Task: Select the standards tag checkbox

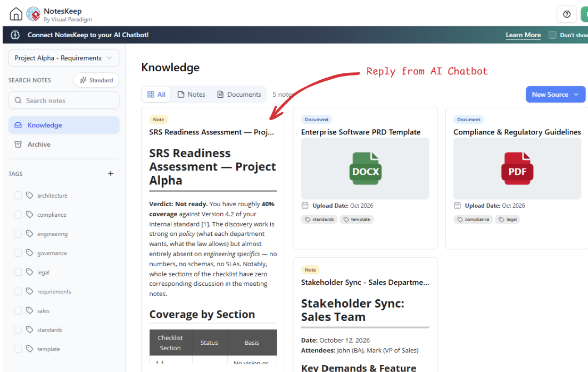Action: click(18, 329)
